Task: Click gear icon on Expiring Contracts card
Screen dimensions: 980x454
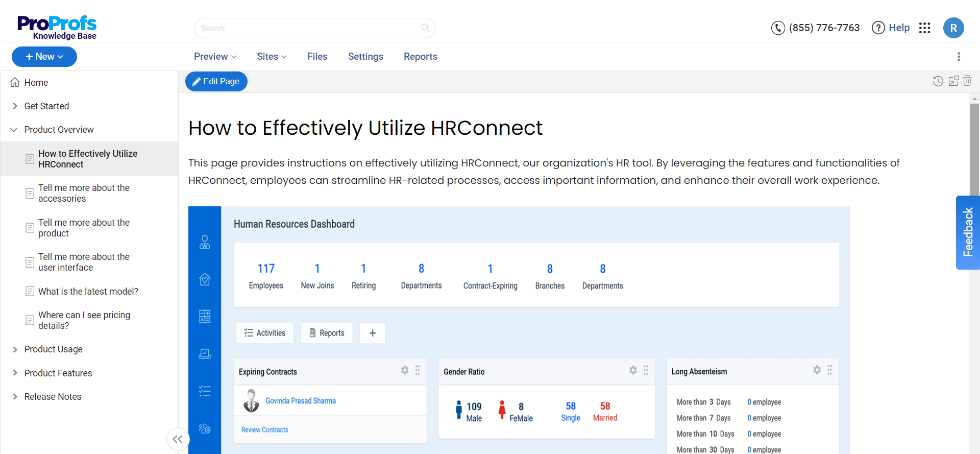Action: [x=405, y=370]
